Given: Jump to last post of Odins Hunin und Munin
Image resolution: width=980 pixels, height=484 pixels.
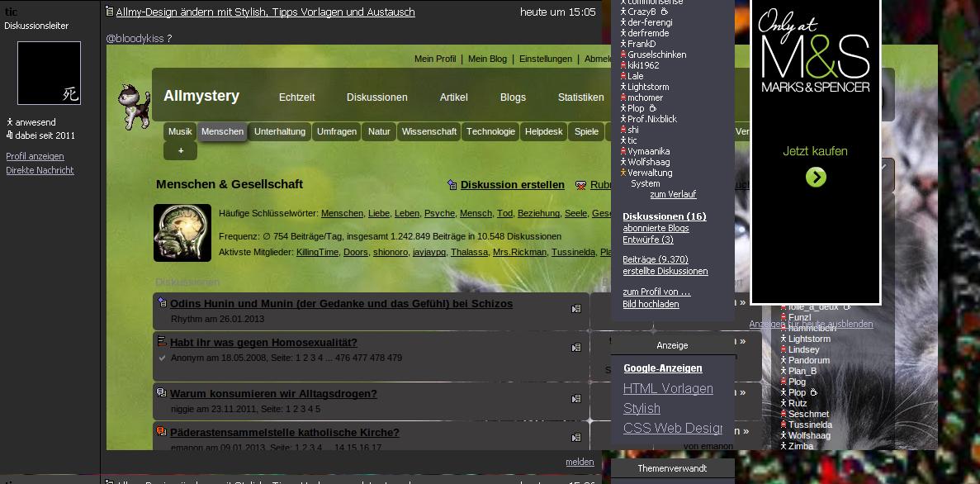Looking at the screenshot, I should click(x=576, y=308).
